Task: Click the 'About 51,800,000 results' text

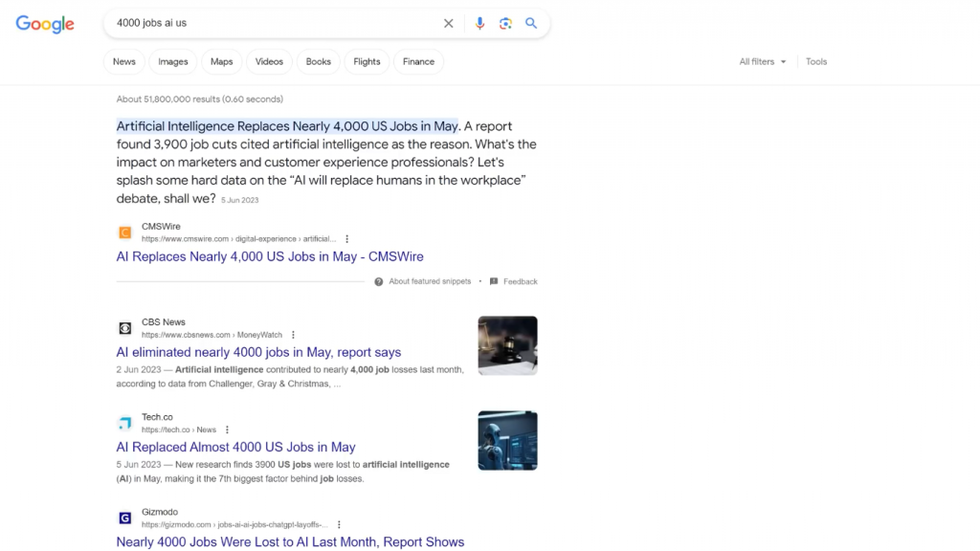Action: coord(199,99)
